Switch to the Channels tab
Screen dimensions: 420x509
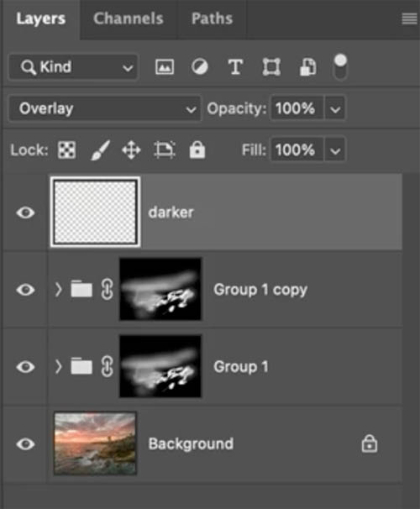(129, 18)
